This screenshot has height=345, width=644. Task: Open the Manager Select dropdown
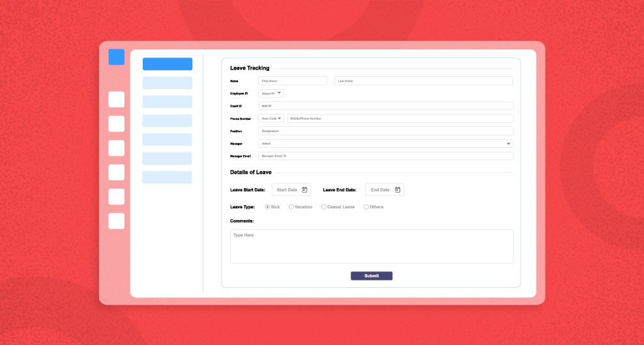386,144
